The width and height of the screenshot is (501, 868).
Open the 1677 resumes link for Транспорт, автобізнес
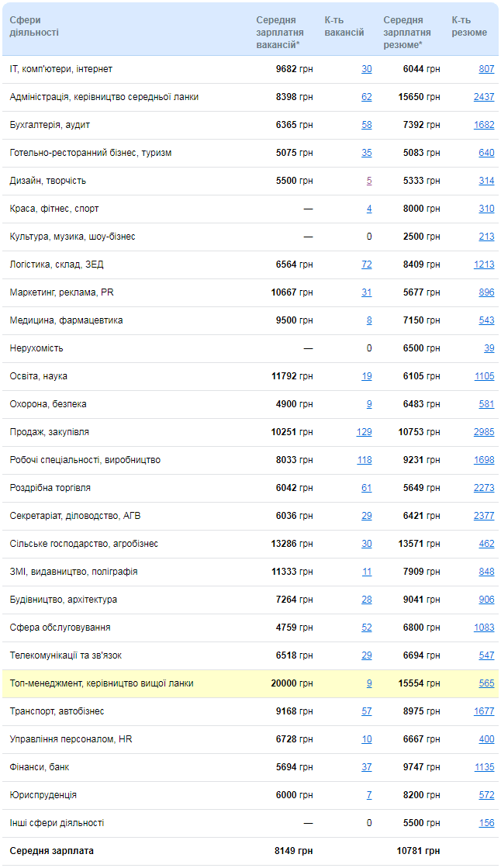tap(484, 711)
